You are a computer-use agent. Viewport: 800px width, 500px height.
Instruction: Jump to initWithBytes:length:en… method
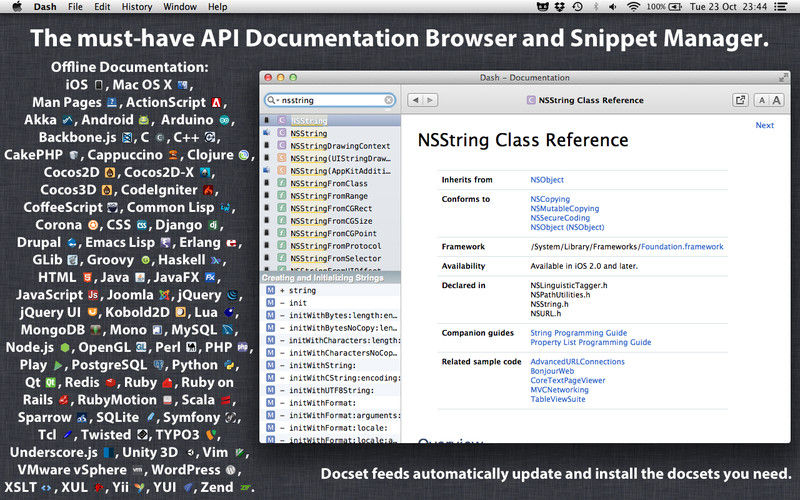pos(330,315)
